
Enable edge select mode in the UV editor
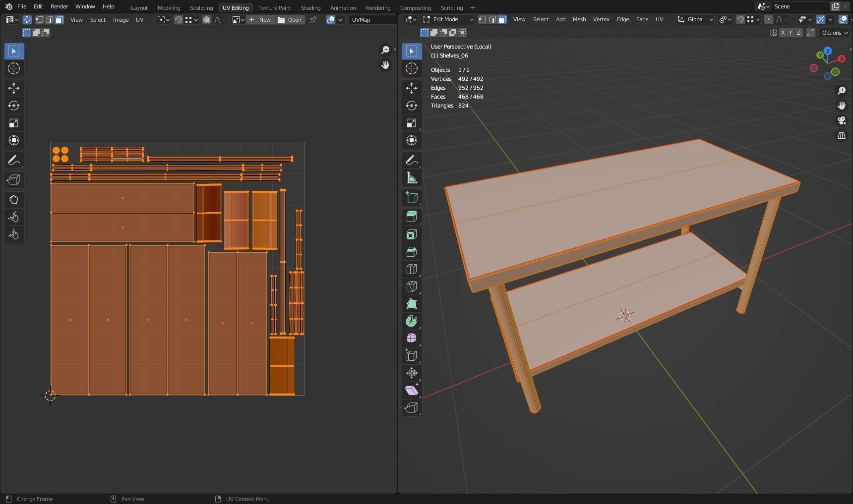pos(49,20)
